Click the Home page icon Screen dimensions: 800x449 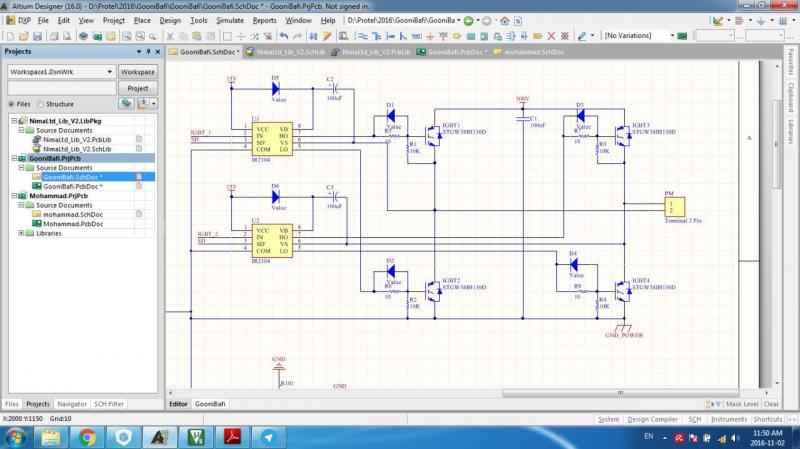click(x=505, y=21)
